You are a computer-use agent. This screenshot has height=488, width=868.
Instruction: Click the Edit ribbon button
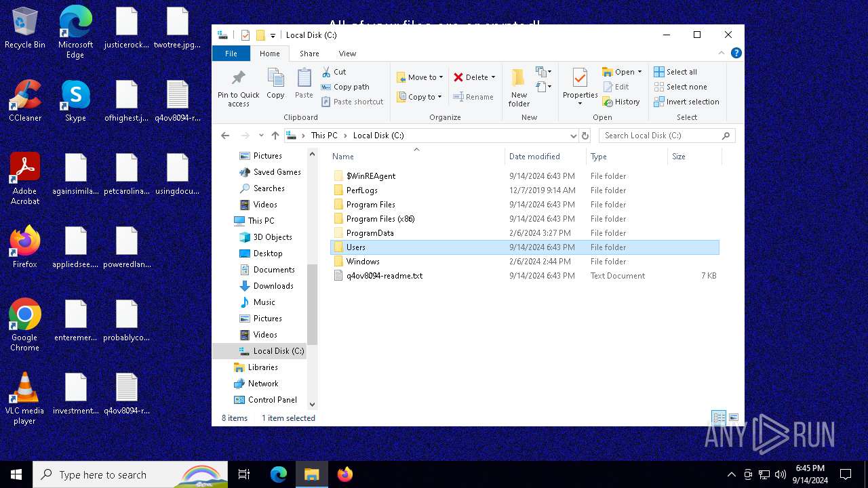click(615, 87)
